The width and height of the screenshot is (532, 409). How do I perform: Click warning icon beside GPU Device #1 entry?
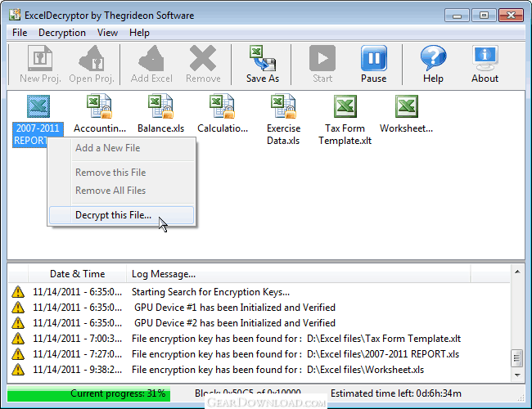pyautogui.click(x=18, y=308)
